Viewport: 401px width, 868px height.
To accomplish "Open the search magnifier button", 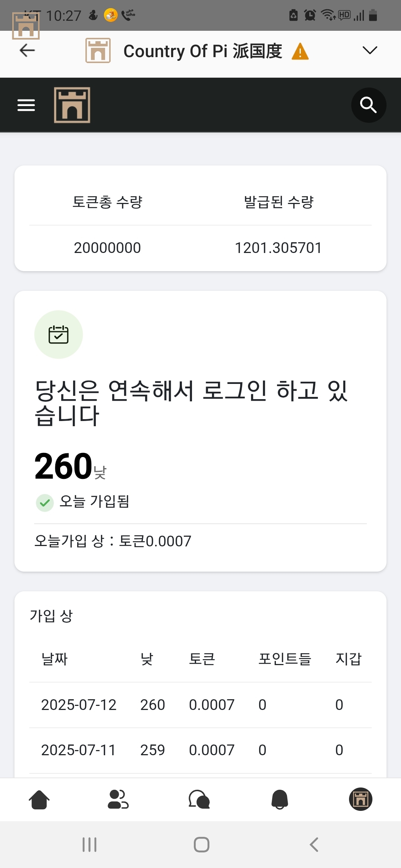I will [x=368, y=105].
